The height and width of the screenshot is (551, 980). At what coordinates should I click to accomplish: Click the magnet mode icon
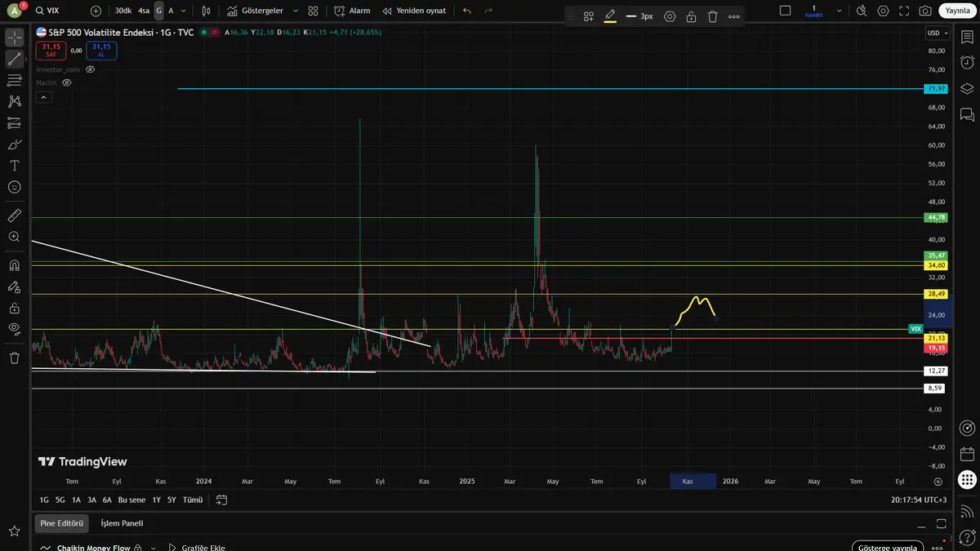coord(15,265)
